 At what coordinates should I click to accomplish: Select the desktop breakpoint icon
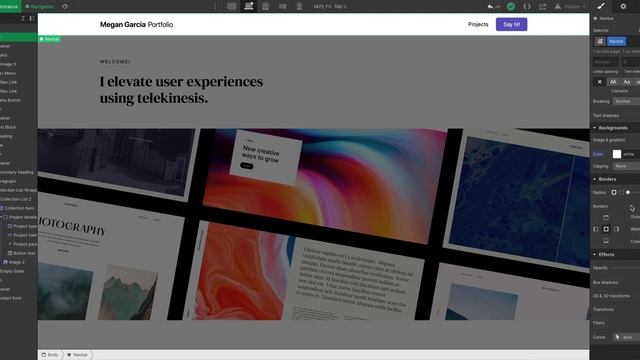(232, 6)
